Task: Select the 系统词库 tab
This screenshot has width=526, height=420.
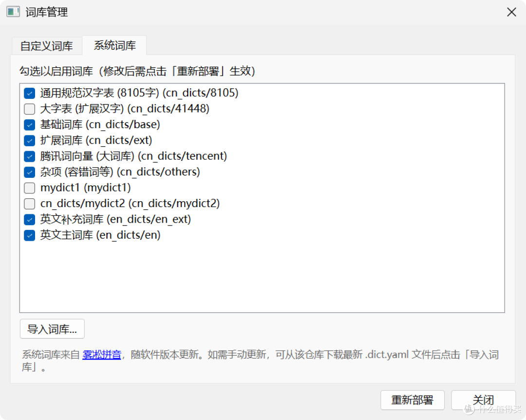Action: [114, 45]
